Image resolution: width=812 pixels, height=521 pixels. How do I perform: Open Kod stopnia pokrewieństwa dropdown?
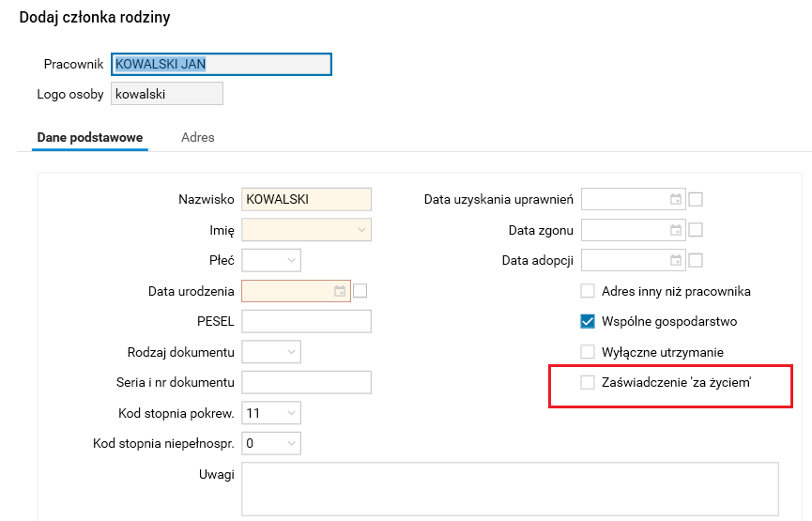click(x=291, y=413)
